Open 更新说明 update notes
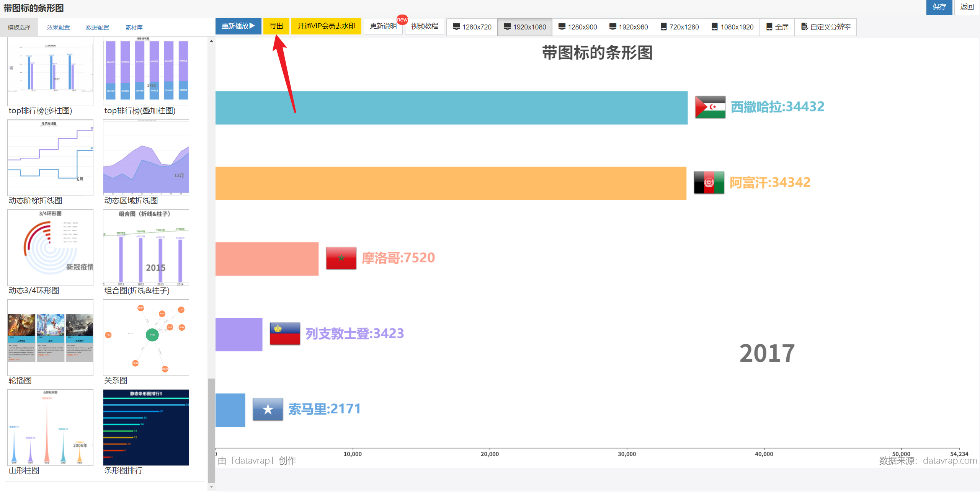The image size is (980, 493). click(383, 26)
